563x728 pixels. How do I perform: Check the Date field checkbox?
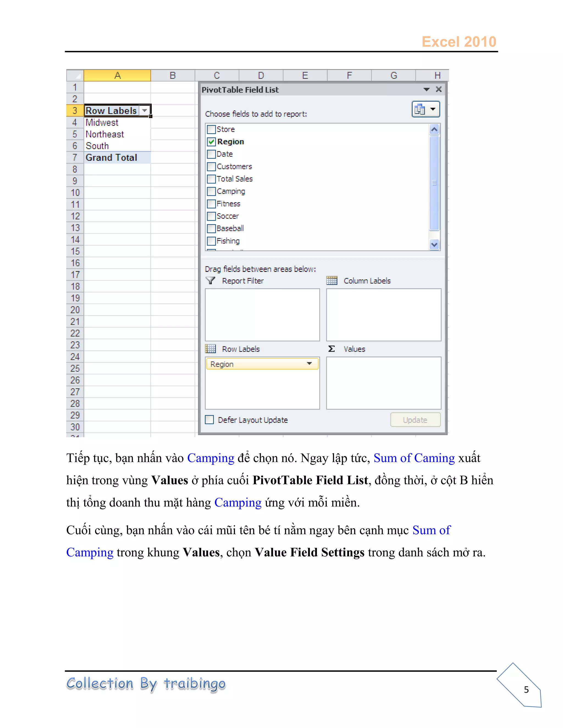click(211, 154)
